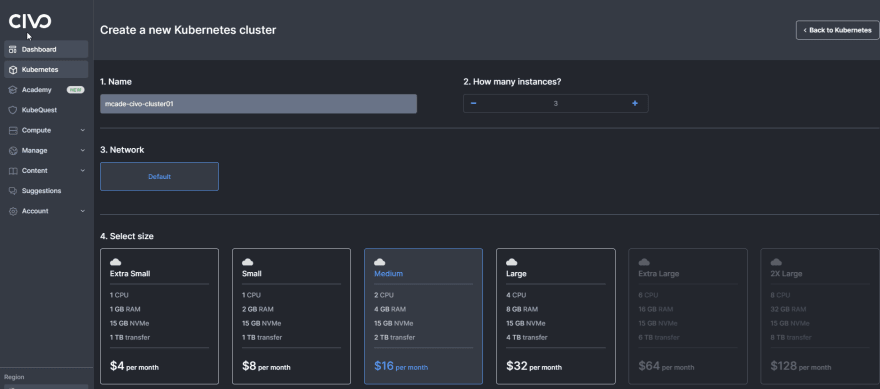The height and width of the screenshot is (389, 880).
Task: Click the Academy graduation cap icon
Action: tap(13, 90)
